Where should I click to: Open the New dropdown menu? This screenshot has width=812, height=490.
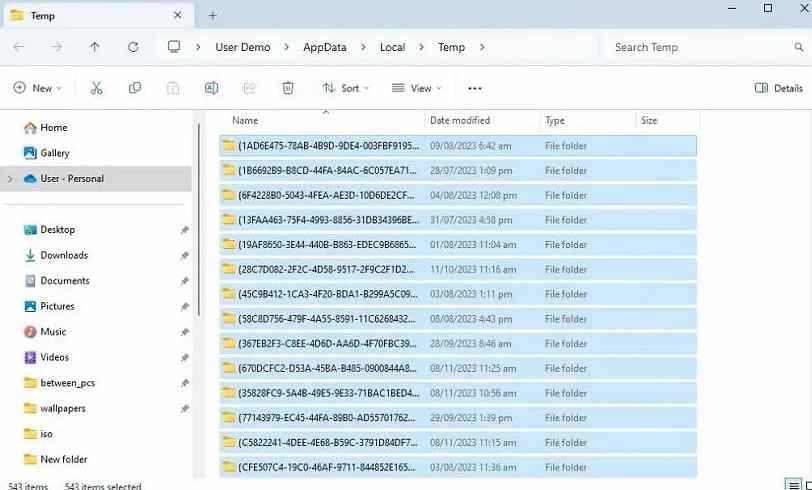click(37, 88)
